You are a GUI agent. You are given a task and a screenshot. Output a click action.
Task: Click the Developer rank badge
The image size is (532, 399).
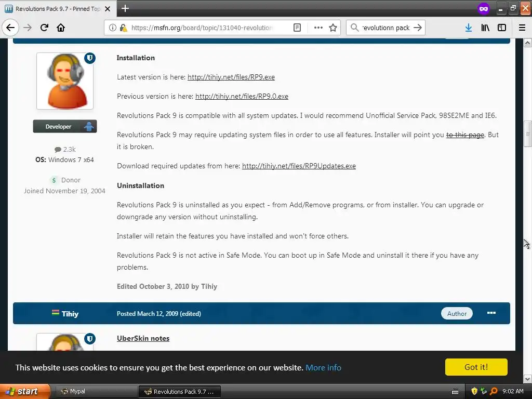[65, 126]
